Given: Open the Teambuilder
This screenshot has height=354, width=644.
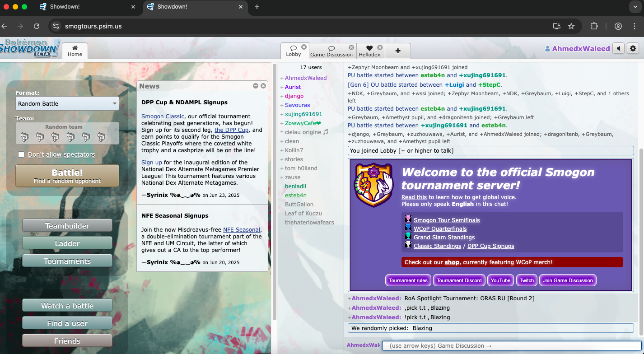Looking at the screenshot, I should (x=67, y=226).
